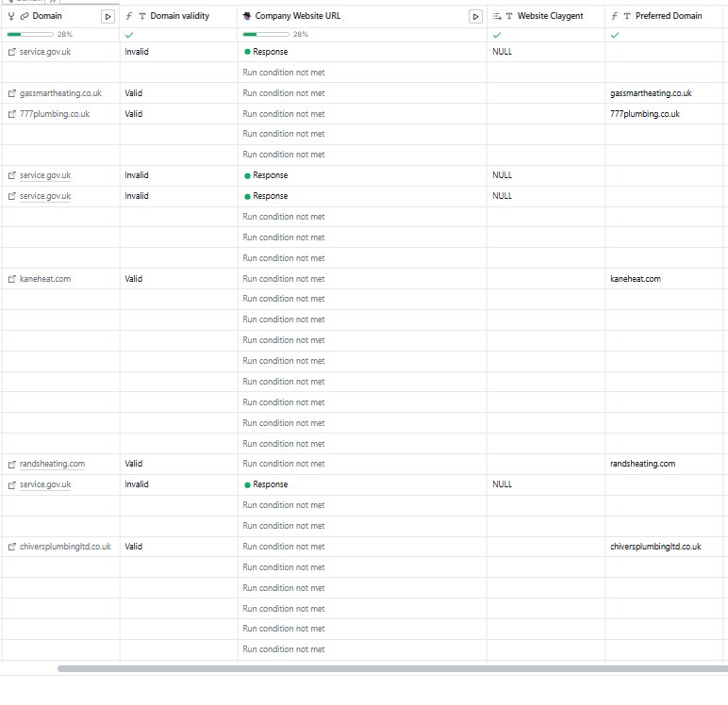Select the Website Claygent column header
Image resolution: width=728 pixels, height=705 pixels.
(550, 16)
